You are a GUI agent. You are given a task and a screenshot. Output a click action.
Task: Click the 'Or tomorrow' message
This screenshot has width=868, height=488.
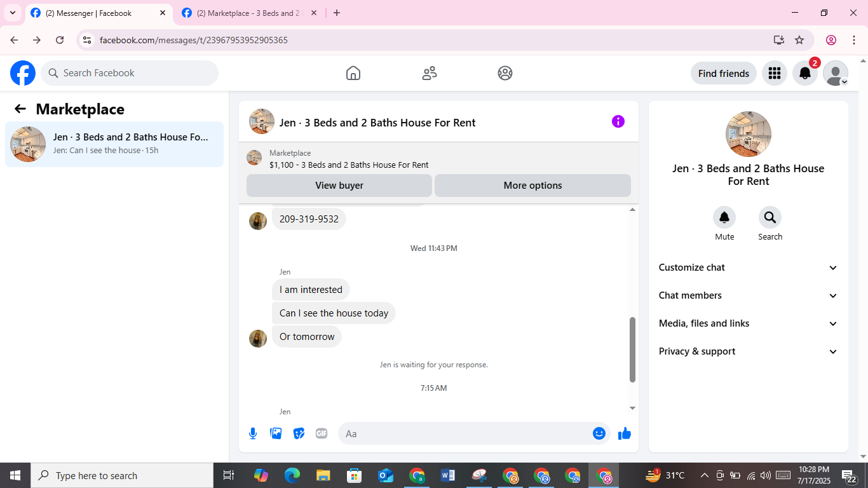point(307,337)
